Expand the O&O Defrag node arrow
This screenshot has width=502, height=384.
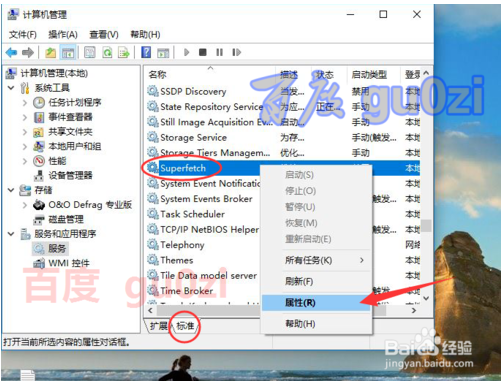25,205
